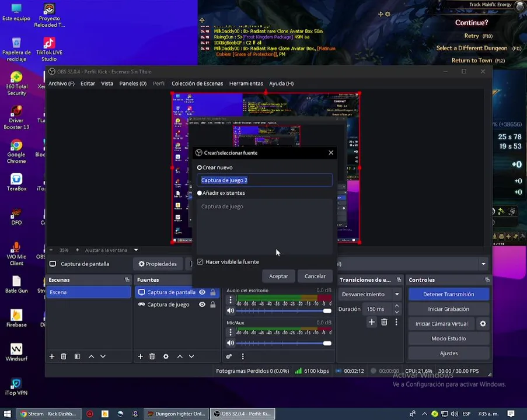527x420 pixels.
Task: Remove selected source with trash icon
Action: 152,356
